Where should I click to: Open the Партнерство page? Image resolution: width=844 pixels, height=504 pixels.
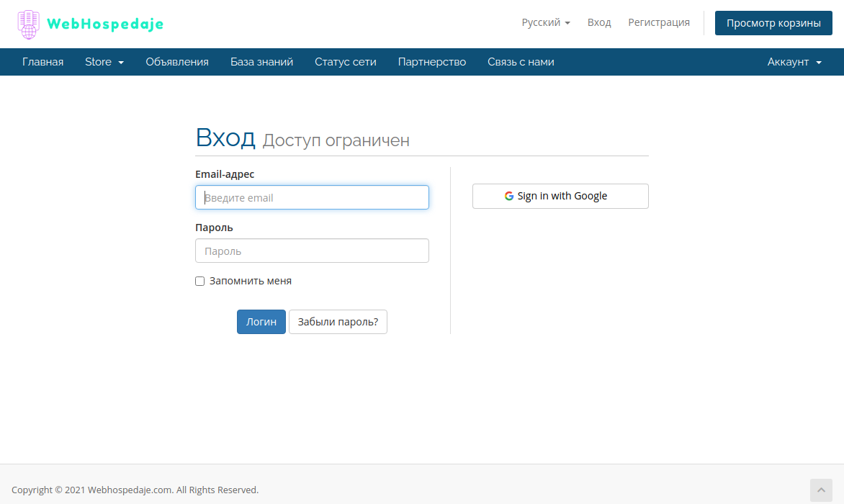pyautogui.click(x=432, y=62)
